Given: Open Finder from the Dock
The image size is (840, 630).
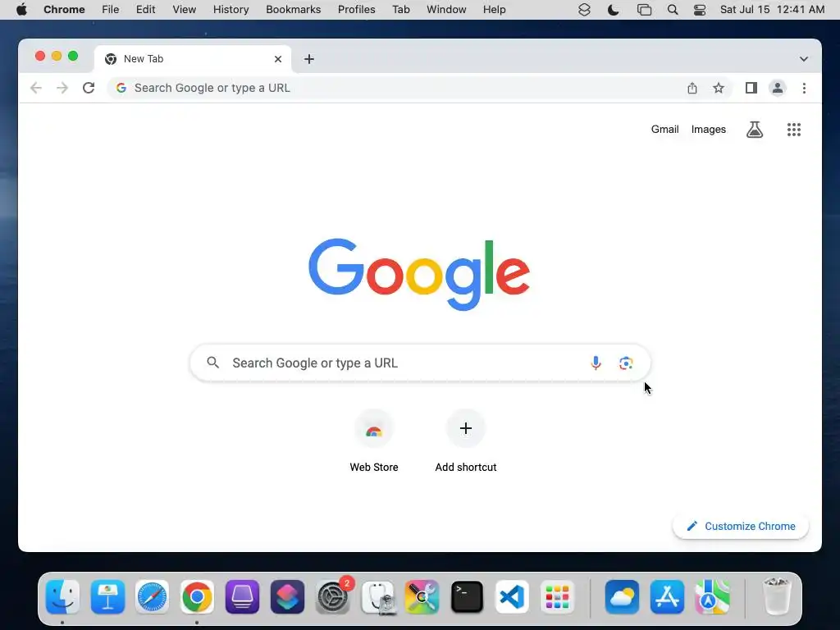Looking at the screenshot, I should 62,596.
